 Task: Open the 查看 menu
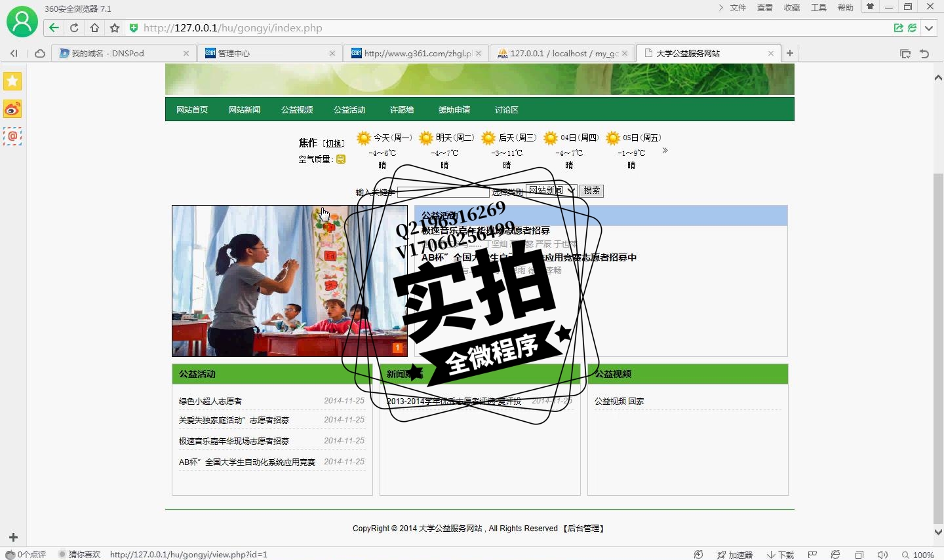pos(765,8)
